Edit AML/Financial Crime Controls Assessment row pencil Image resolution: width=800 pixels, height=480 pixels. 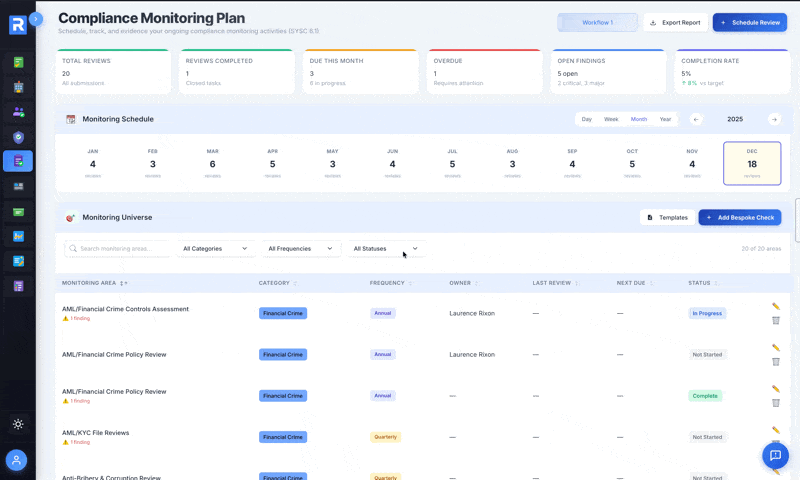click(776, 306)
